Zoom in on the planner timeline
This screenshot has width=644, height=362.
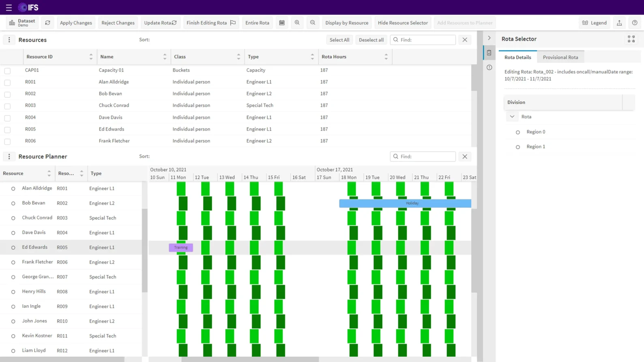[x=297, y=23]
